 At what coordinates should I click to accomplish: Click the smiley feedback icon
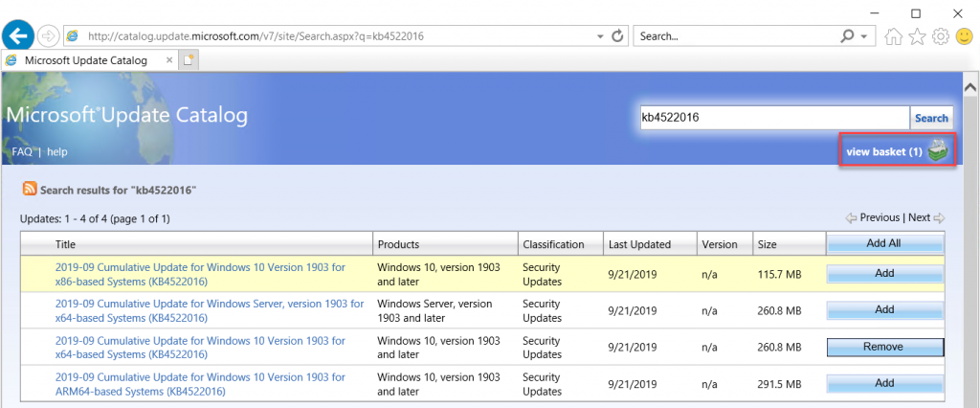click(x=965, y=37)
